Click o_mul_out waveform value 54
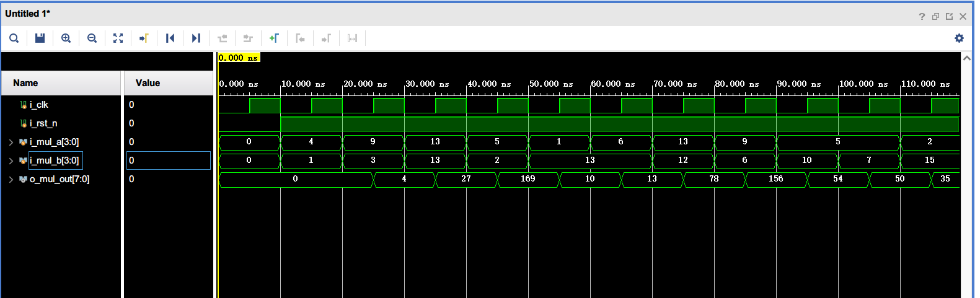Viewport: 980px width, 298px height. 838,178
